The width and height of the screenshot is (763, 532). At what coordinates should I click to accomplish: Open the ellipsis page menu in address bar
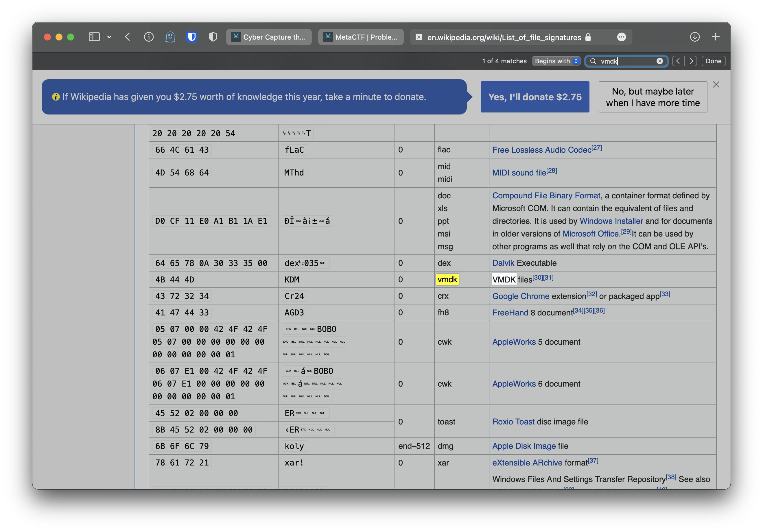pyautogui.click(x=622, y=37)
